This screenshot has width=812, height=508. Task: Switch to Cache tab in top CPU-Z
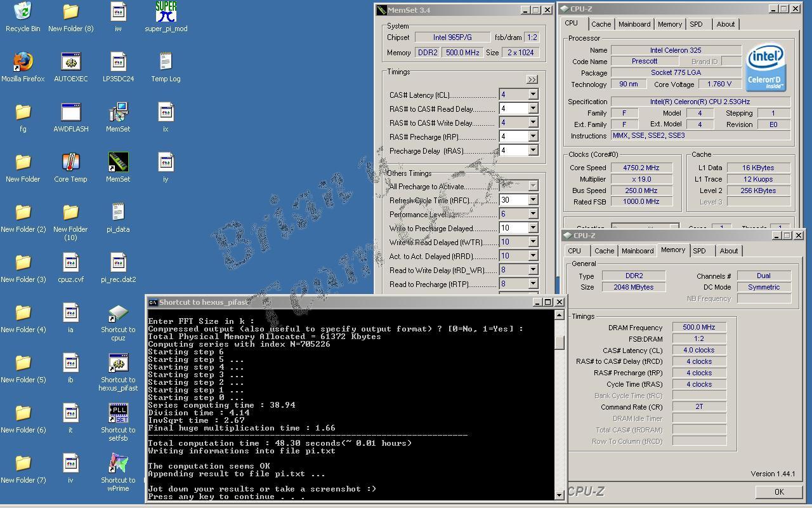tap(601, 24)
